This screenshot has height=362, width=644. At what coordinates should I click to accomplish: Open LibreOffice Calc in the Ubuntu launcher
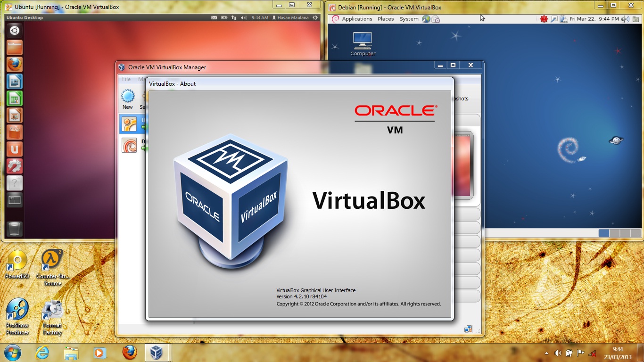click(x=15, y=99)
